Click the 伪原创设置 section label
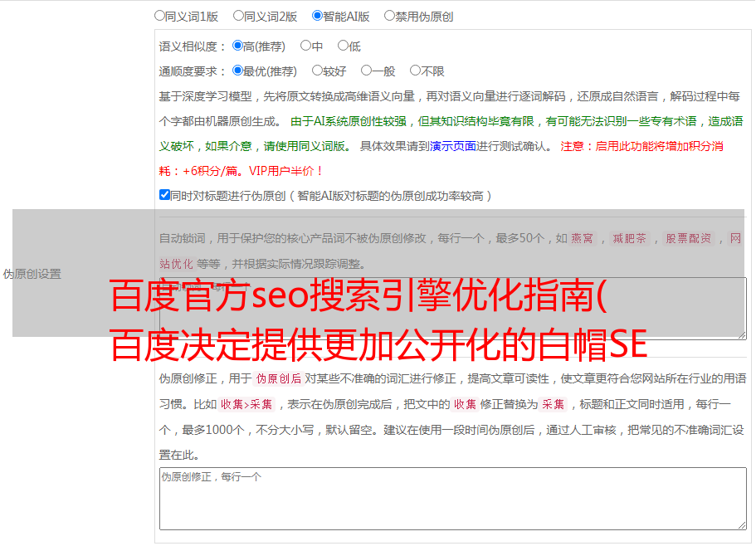The height and width of the screenshot is (546, 756). 32,274
